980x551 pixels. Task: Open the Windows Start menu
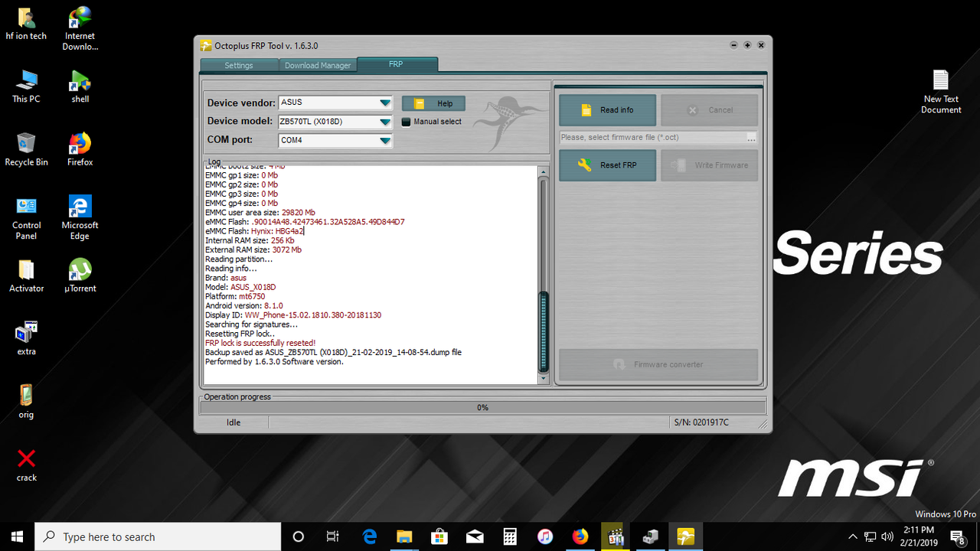coord(17,536)
